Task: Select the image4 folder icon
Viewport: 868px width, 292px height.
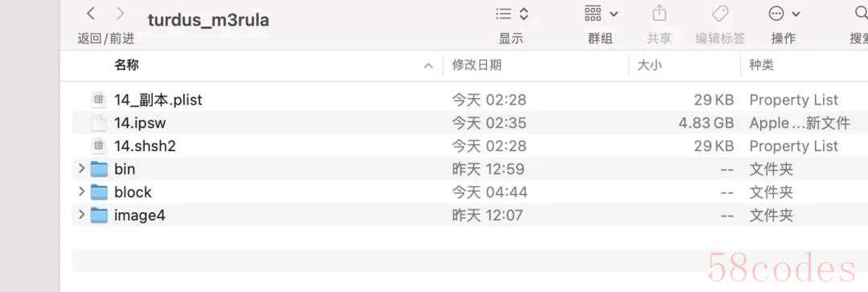Action: [x=99, y=215]
